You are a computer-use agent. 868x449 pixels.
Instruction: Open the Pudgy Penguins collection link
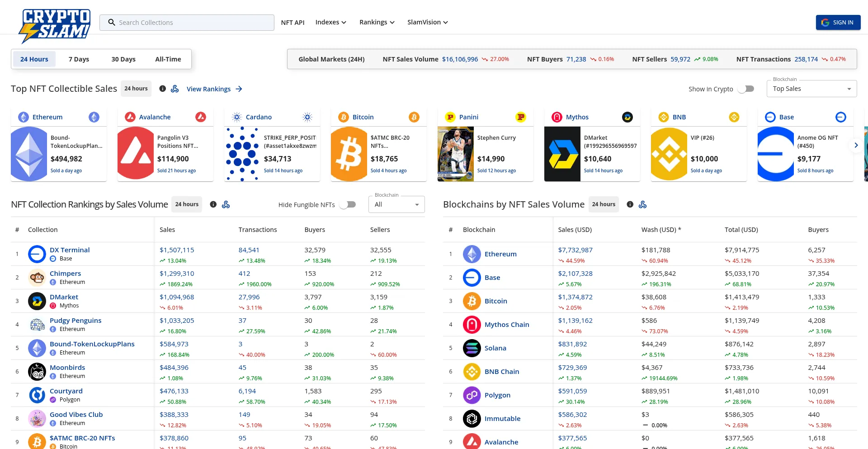coord(75,321)
